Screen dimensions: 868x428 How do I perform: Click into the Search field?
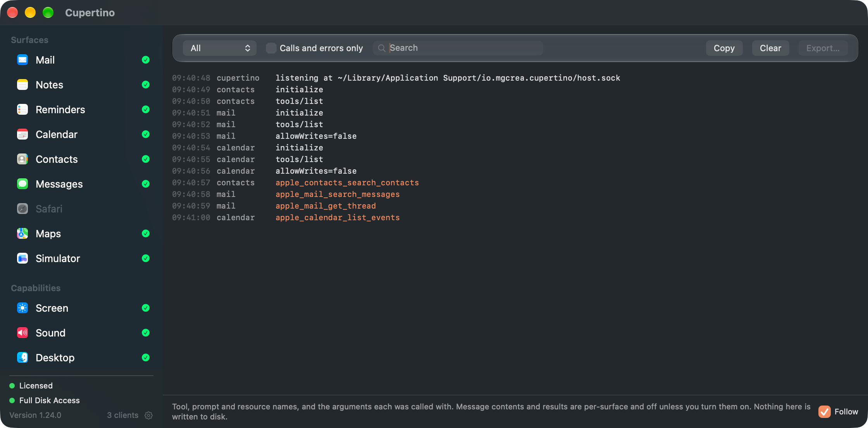point(458,48)
